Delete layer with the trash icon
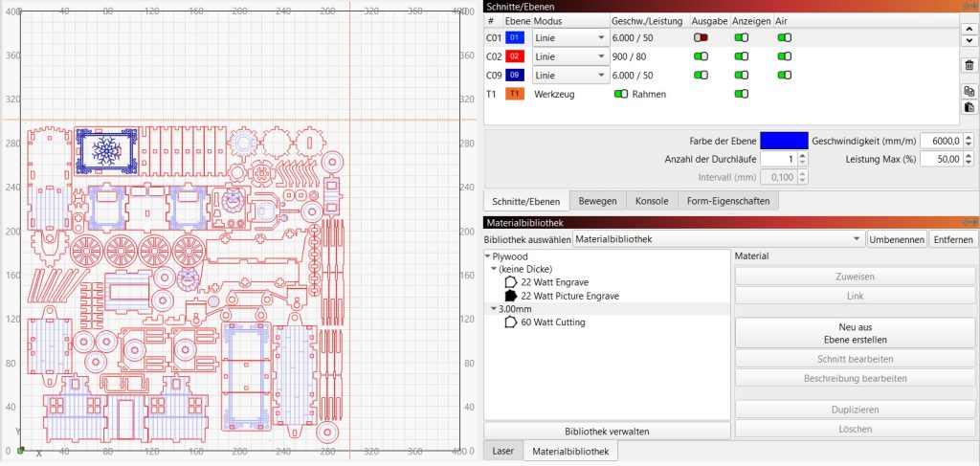 [x=969, y=65]
